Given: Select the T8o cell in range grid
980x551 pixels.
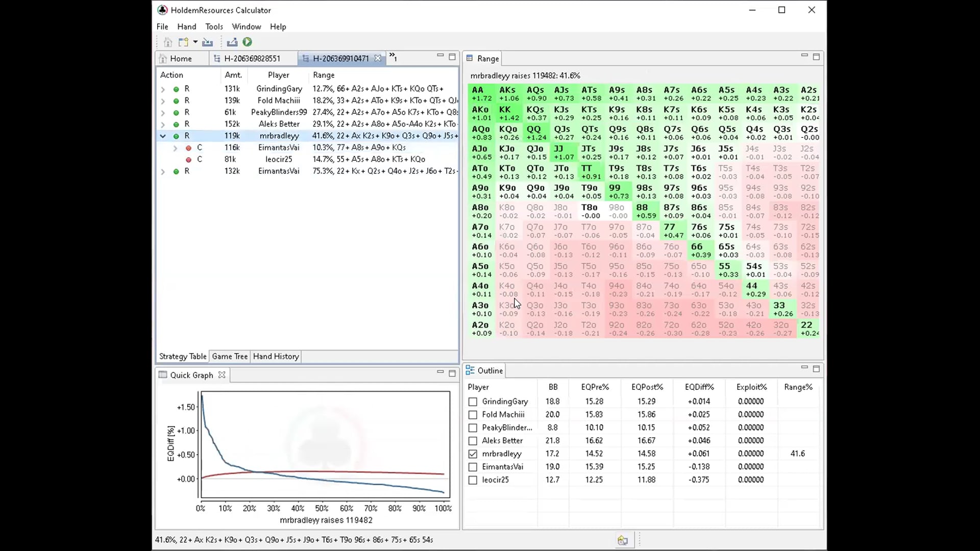Looking at the screenshot, I should (x=590, y=211).
